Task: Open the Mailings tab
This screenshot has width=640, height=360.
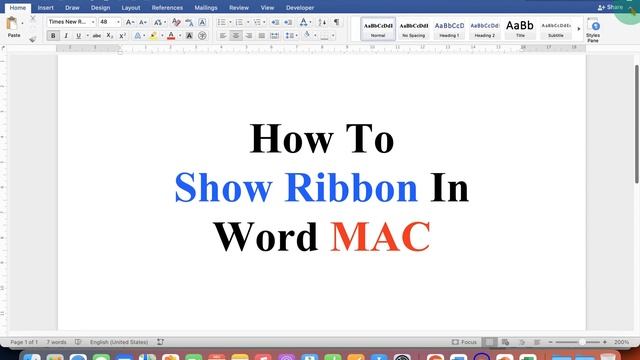Action: tap(206, 8)
